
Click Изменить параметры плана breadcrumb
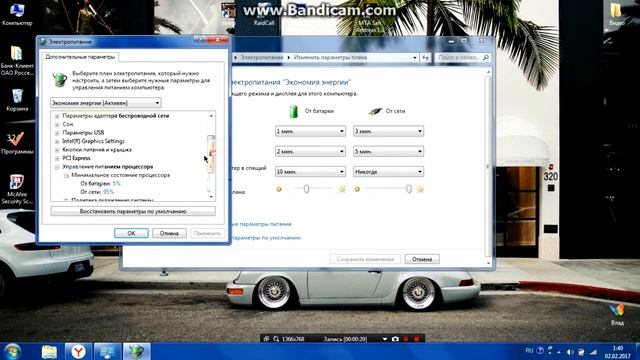click(330, 58)
